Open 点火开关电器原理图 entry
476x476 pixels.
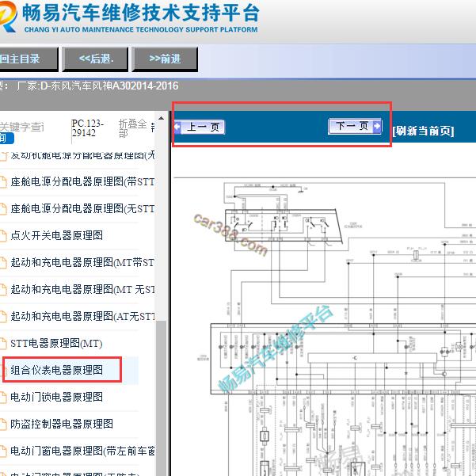click(x=57, y=235)
